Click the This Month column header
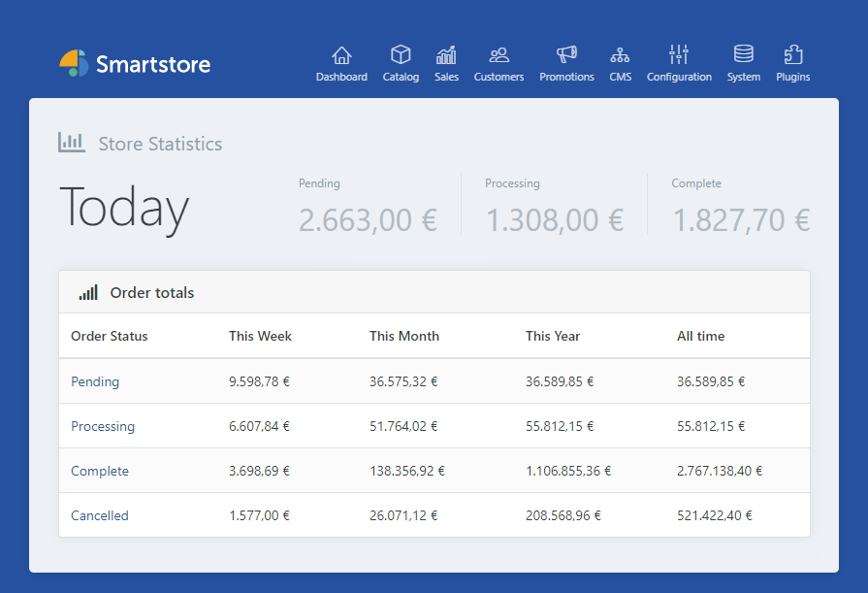This screenshot has height=593, width=868. tap(404, 336)
